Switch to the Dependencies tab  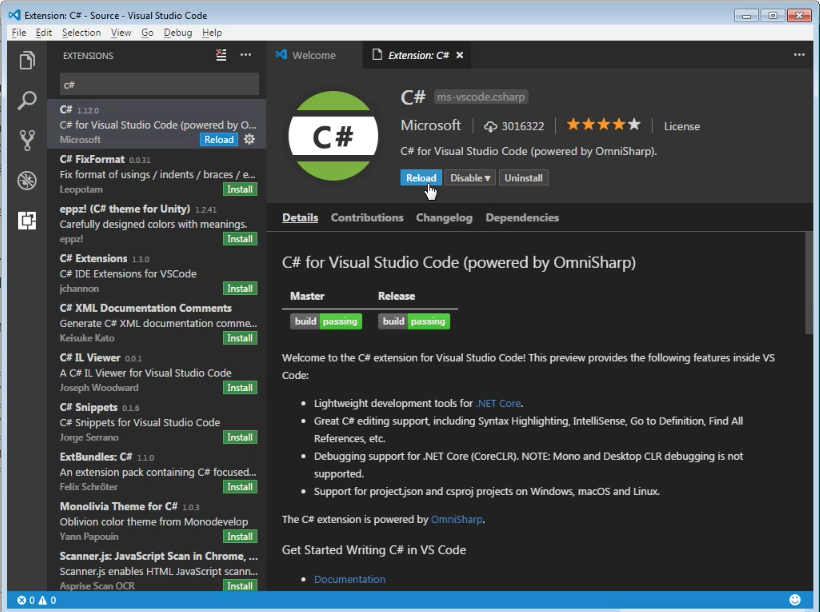pos(522,218)
